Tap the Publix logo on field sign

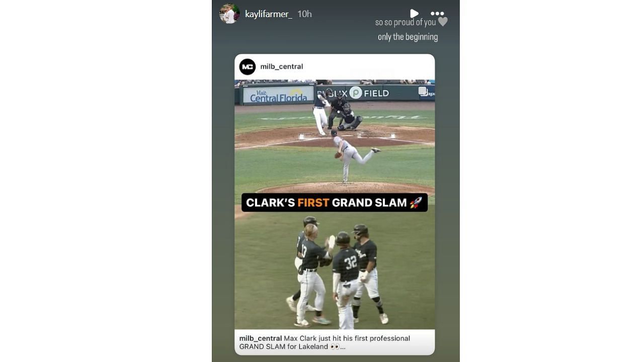[356, 93]
